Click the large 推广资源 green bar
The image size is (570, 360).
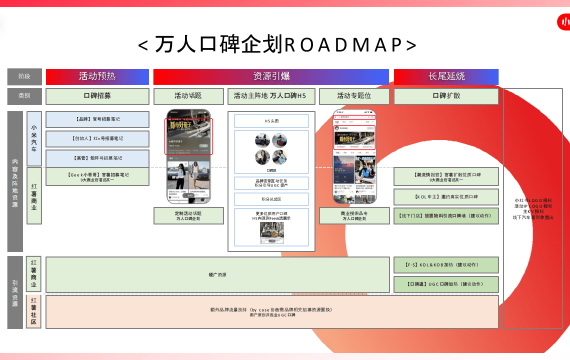pos(217,275)
